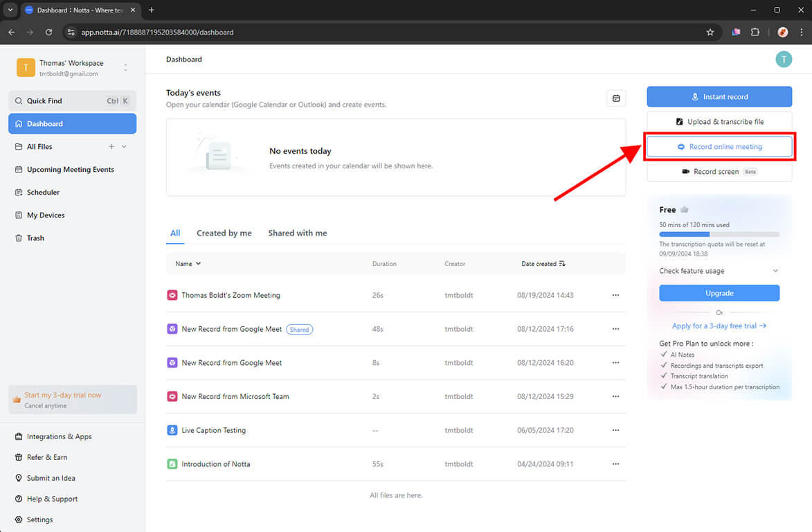Close the Dashboard Notta browser tab
Image resolution: width=812 pixels, height=532 pixels.
[133, 10]
